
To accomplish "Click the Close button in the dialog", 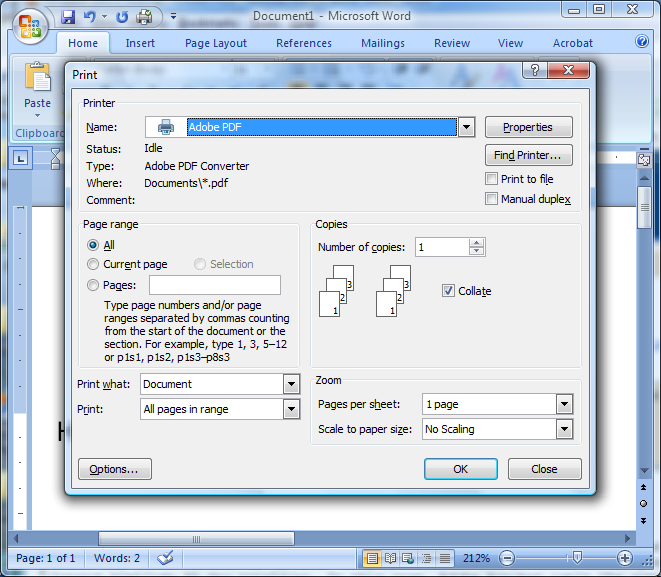I will click(545, 469).
